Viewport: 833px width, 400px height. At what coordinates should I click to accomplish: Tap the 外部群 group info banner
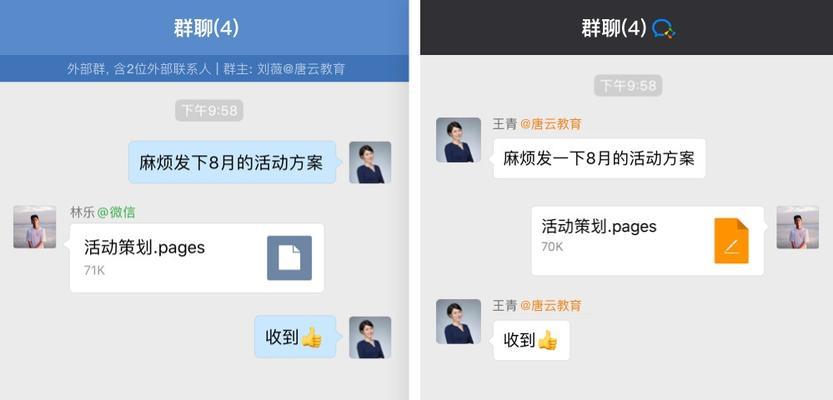pyautogui.click(x=205, y=69)
